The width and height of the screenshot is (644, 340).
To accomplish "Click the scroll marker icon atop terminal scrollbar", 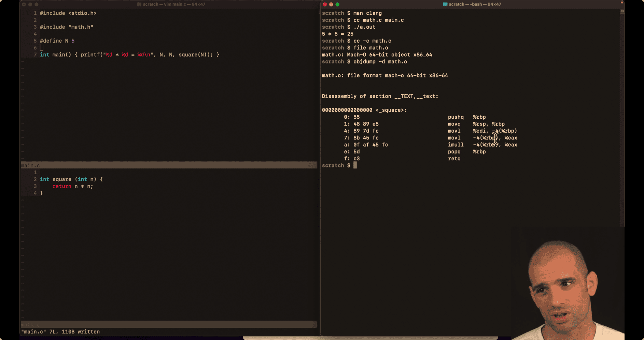I will pos(622,11).
